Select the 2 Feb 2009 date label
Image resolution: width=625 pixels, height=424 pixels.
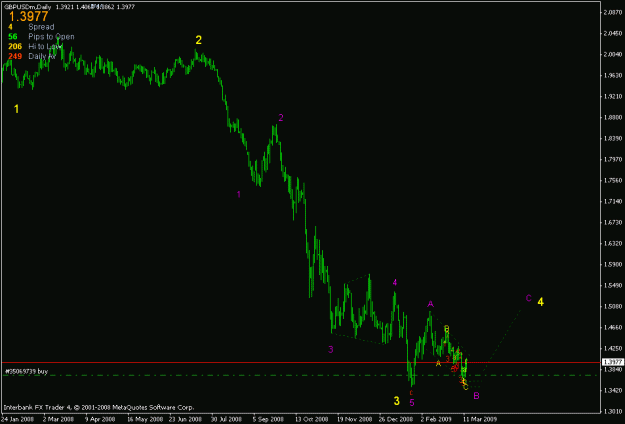pyautogui.click(x=437, y=420)
